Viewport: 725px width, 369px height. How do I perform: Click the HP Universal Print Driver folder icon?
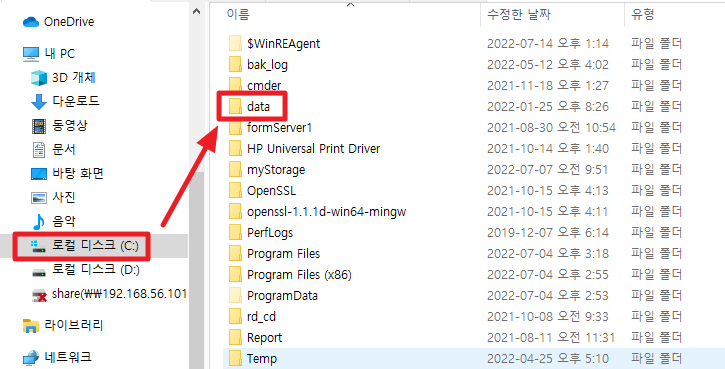pos(235,148)
